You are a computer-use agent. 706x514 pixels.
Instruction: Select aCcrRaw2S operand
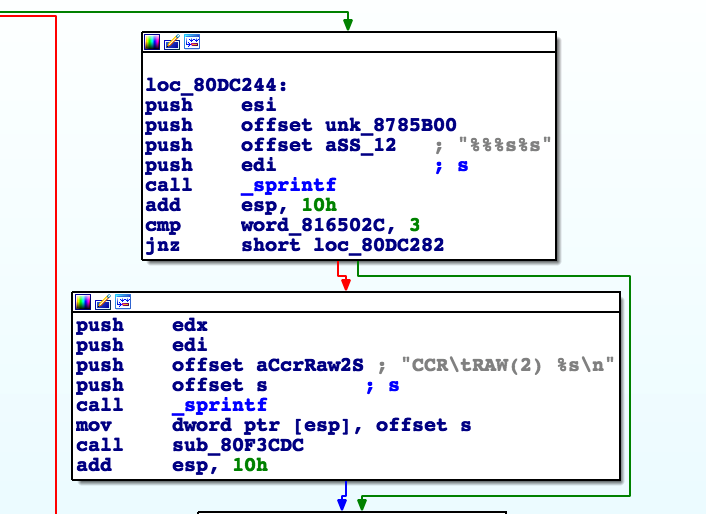click(310, 365)
